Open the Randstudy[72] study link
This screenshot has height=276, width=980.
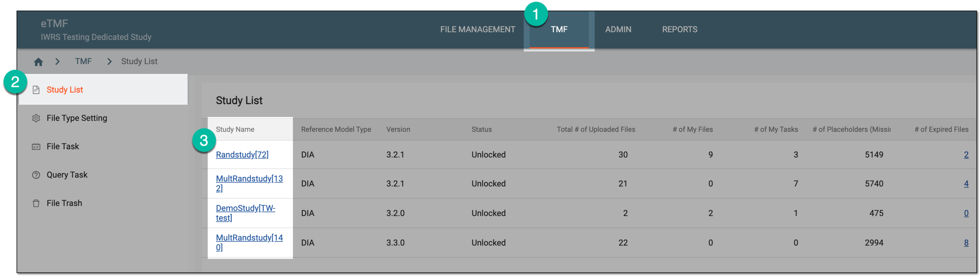click(242, 155)
